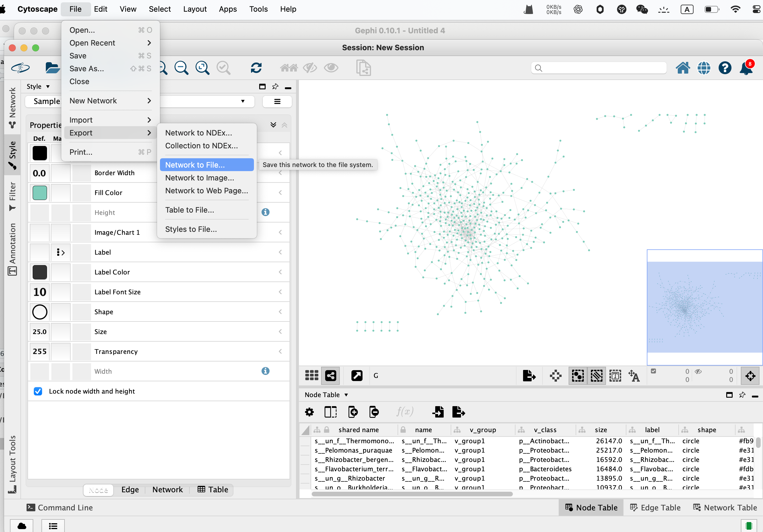Toggle annotation selection icon with T
This screenshot has width=763, height=532.
pyautogui.click(x=615, y=376)
